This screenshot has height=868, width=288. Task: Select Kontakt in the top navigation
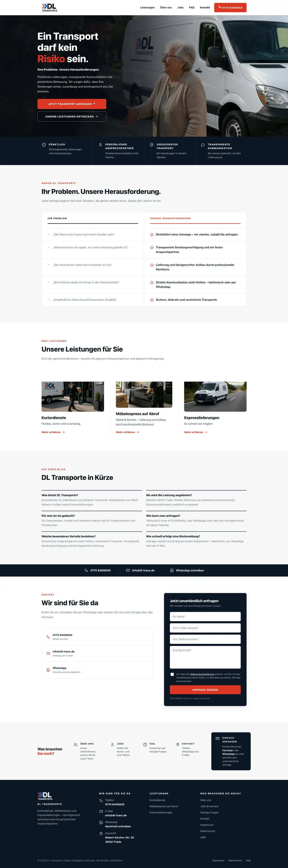(205, 7)
